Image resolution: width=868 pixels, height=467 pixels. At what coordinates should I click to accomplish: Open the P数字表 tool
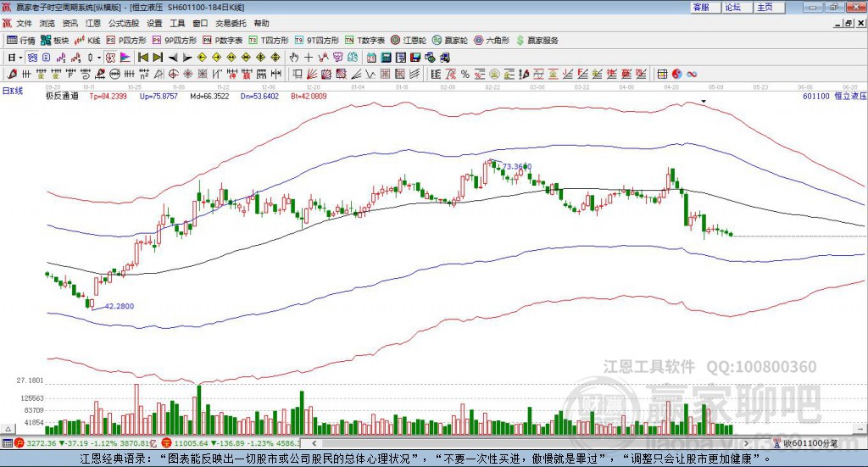(223, 41)
